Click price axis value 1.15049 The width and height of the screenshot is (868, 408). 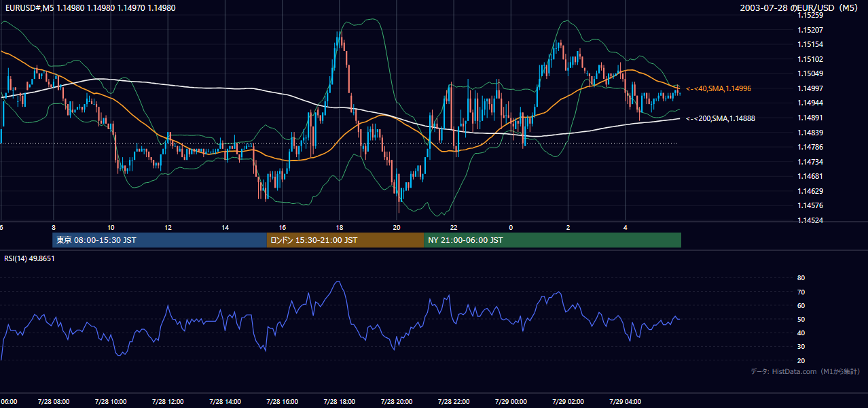click(811, 73)
